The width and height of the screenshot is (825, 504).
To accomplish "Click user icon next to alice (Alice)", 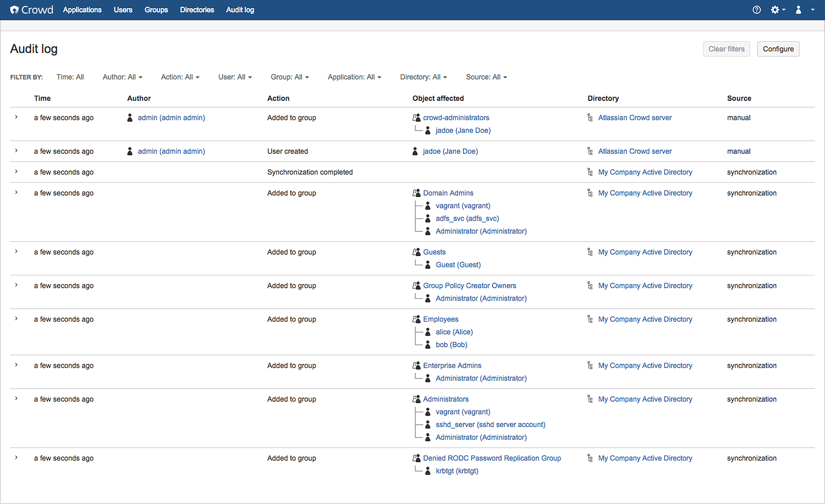I will pos(428,332).
